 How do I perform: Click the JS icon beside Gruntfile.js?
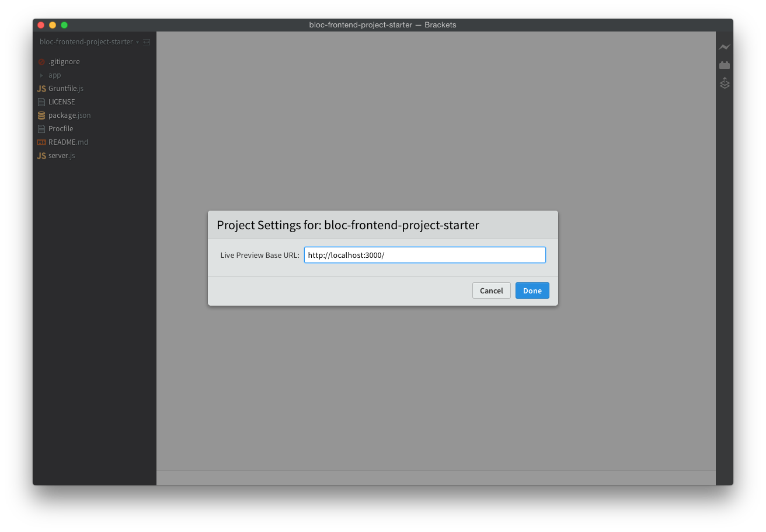point(41,89)
